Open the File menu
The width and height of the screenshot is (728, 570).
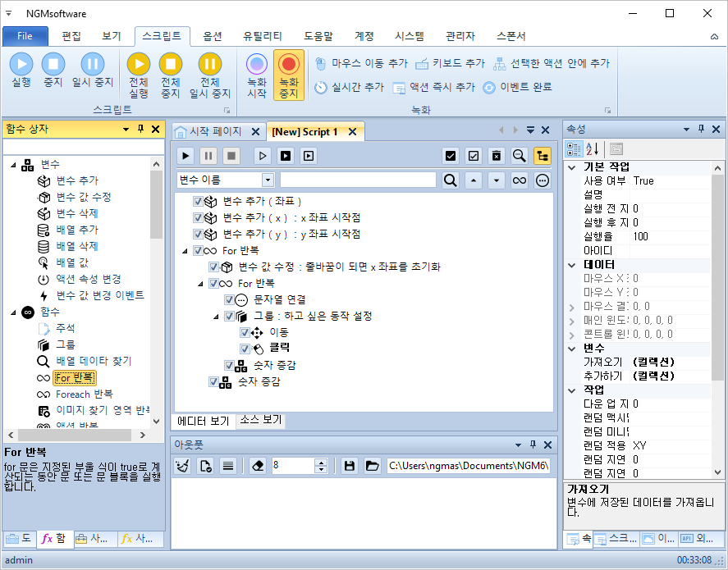click(x=25, y=36)
